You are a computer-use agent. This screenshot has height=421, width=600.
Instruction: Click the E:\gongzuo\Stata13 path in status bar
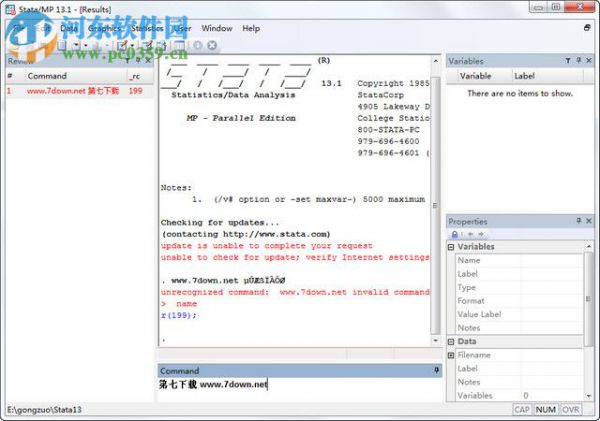[x=44, y=410]
